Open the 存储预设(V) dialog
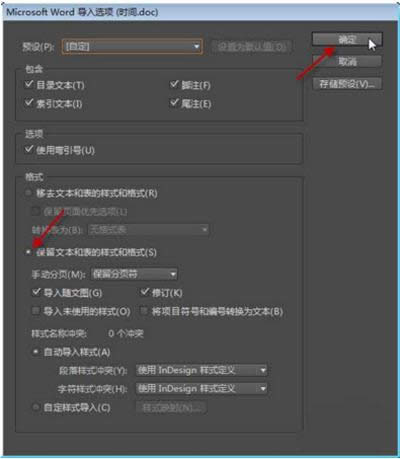The height and width of the screenshot is (459, 400). click(x=347, y=84)
